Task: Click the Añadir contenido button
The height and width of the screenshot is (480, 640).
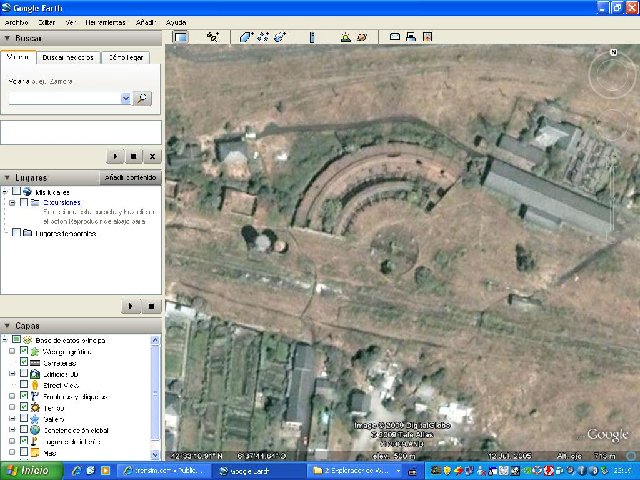Action: click(131, 177)
